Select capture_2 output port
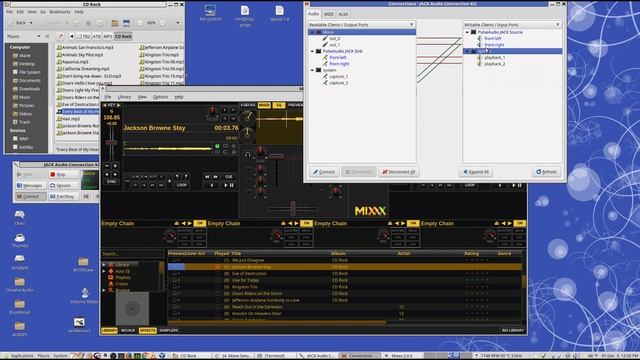Screen dimensions: 640x360 pos(338,83)
